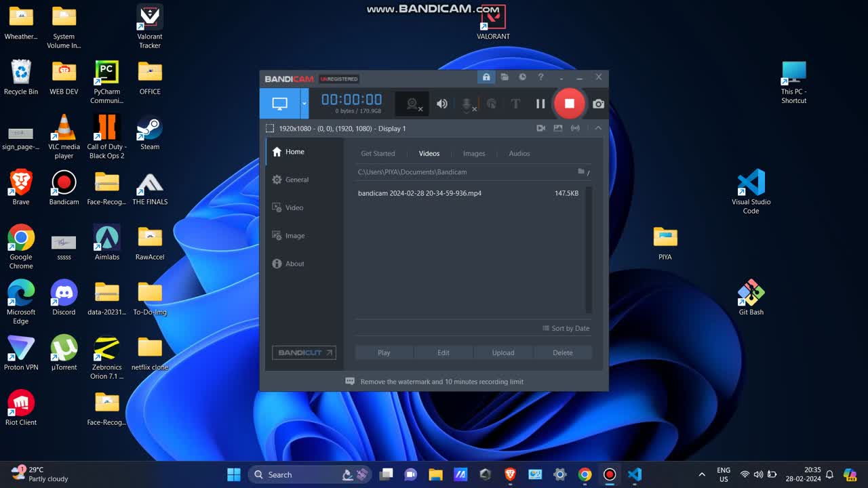
Task: Click video camera icon in status row
Action: point(540,128)
